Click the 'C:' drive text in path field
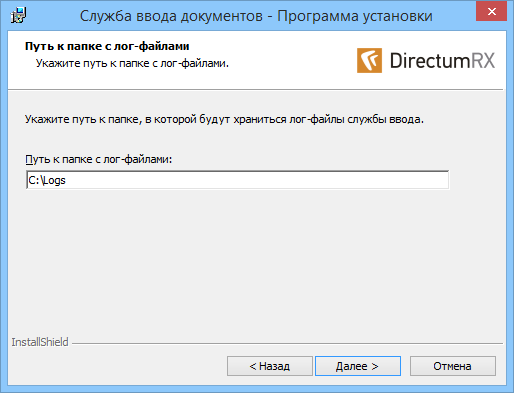 34,180
